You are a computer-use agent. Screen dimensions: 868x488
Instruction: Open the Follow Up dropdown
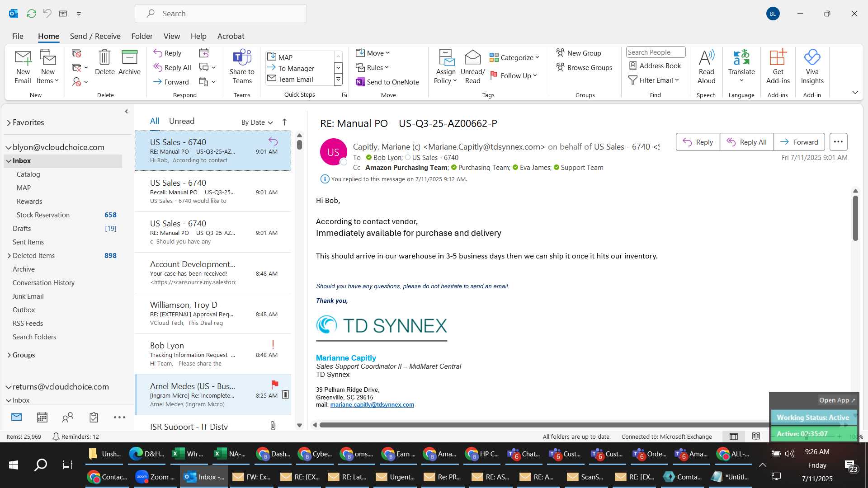[x=514, y=75]
